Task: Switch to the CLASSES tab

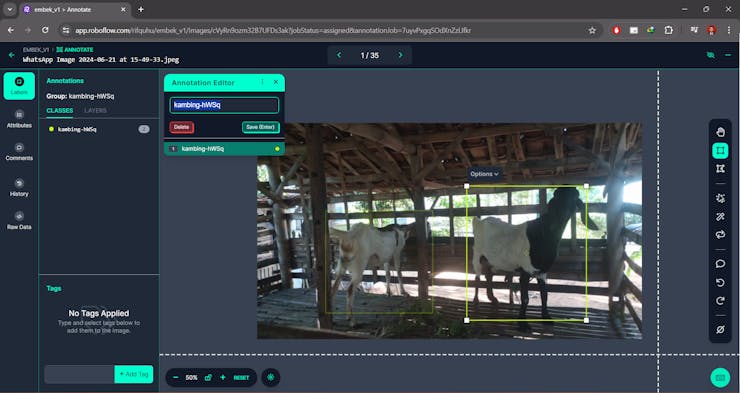Action: click(x=59, y=110)
